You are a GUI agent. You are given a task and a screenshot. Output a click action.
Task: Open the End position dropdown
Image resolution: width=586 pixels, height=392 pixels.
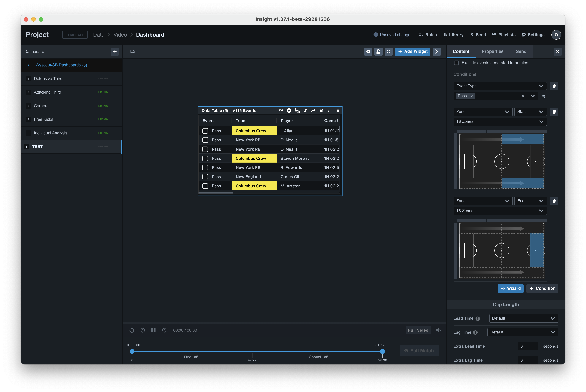click(530, 201)
